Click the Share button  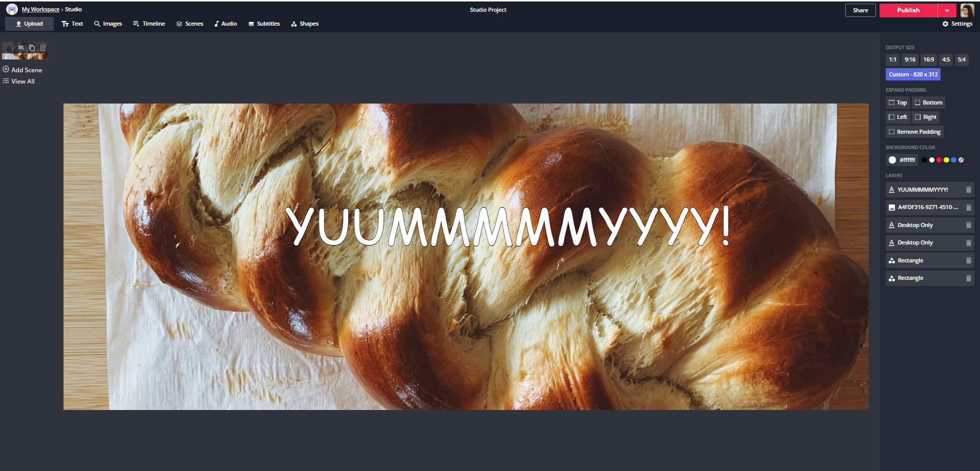(x=860, y=10)
